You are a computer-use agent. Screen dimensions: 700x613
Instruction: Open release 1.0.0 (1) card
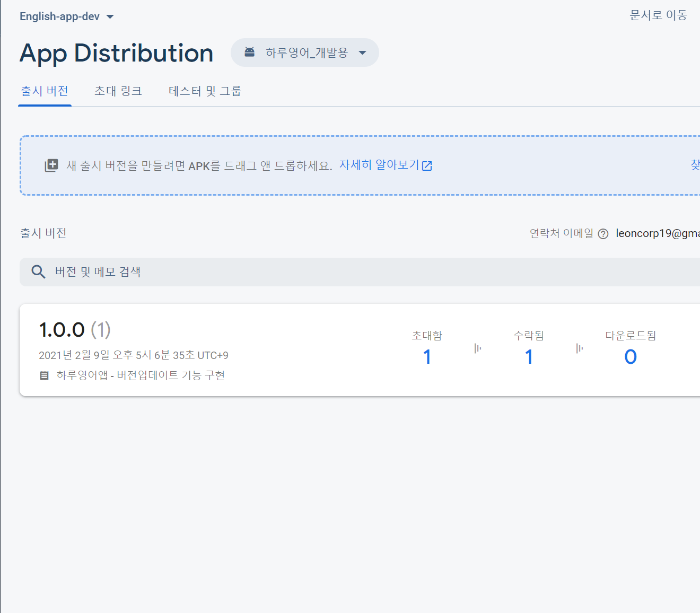click(x=360, y=350)
